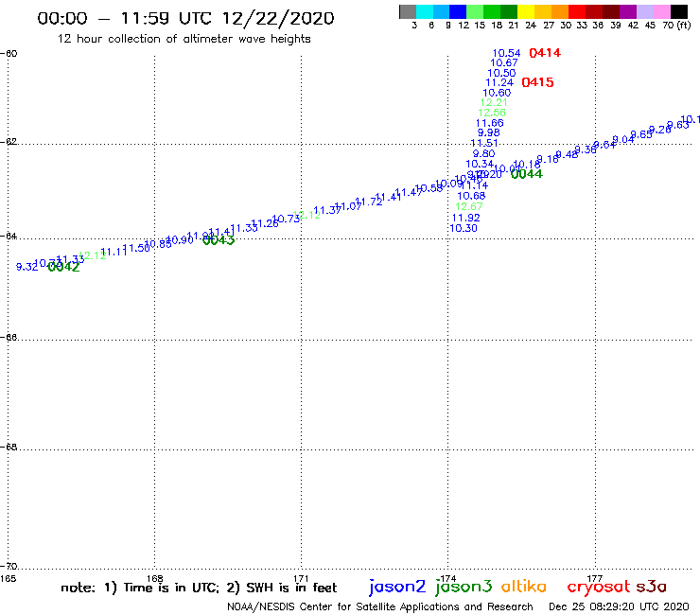Screen dimensions: 700x615
Task: Click the gray swatch in the color legend
Action: [408, 12]
